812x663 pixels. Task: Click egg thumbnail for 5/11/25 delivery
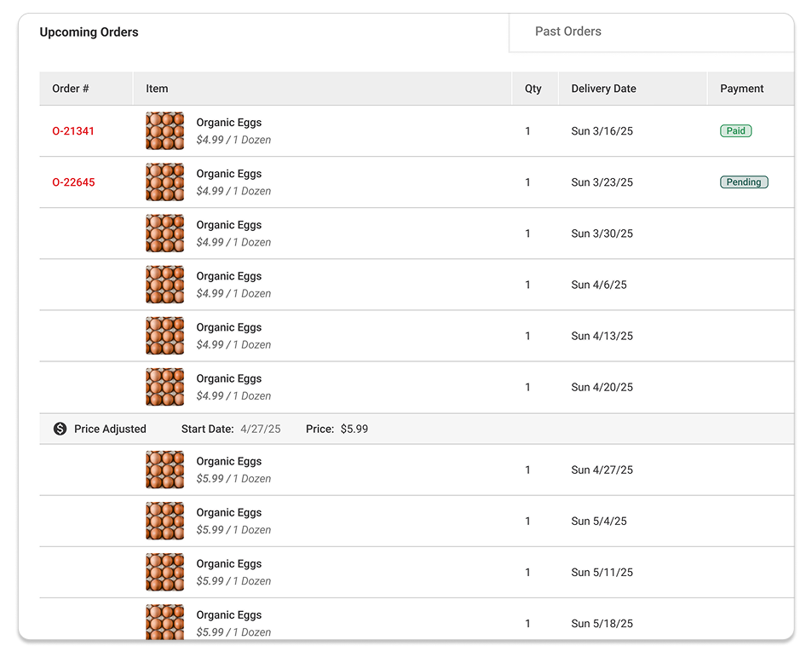164,573
